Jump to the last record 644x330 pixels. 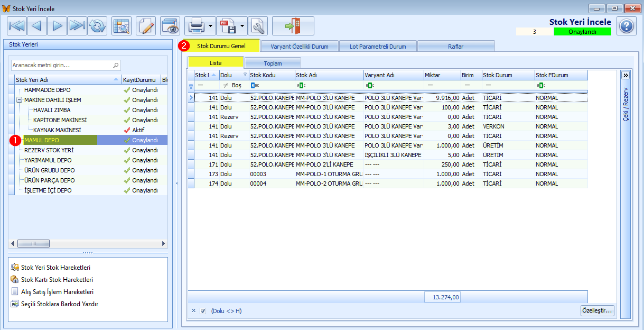(x=77, y=25)
